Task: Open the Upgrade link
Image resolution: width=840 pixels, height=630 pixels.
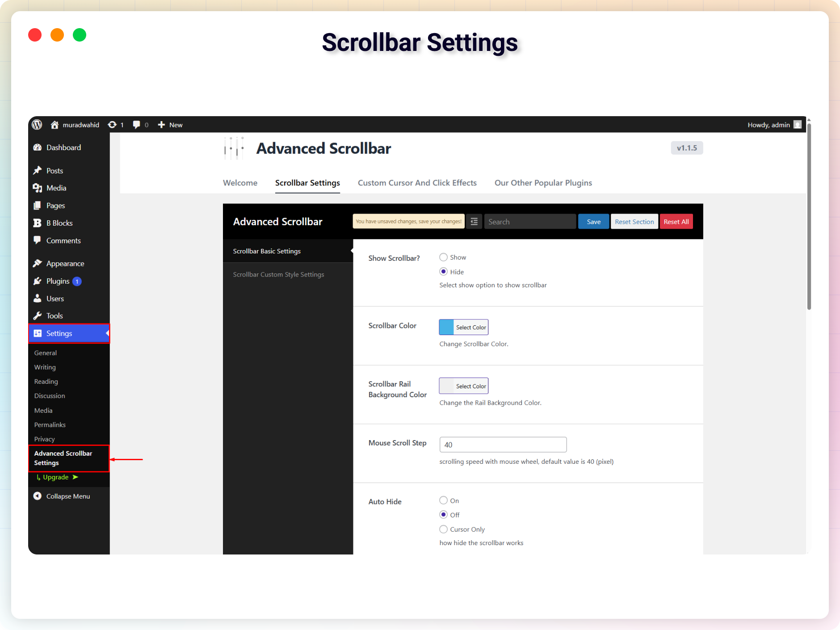Action: pyautogui.click(x=57, y=477)
